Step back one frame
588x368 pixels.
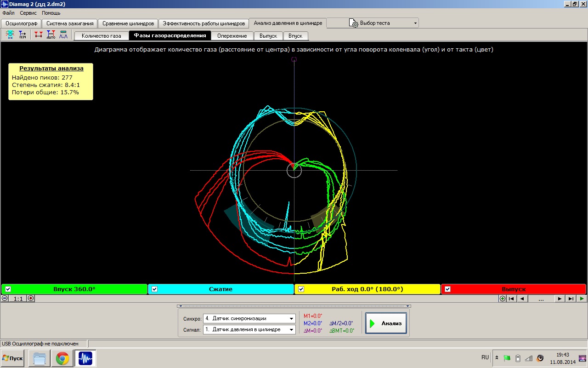522,299
